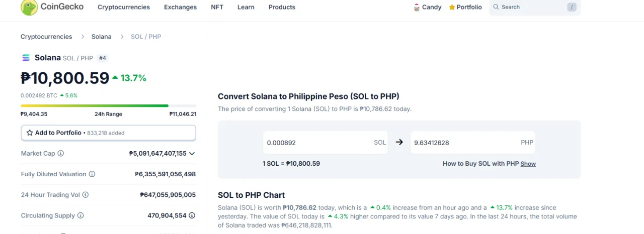Image resolution: width=644 pixels, height=234 pixels.
Task: Click the ₱6,355,591,056,498 valuation value
Action: click(165, 174)
